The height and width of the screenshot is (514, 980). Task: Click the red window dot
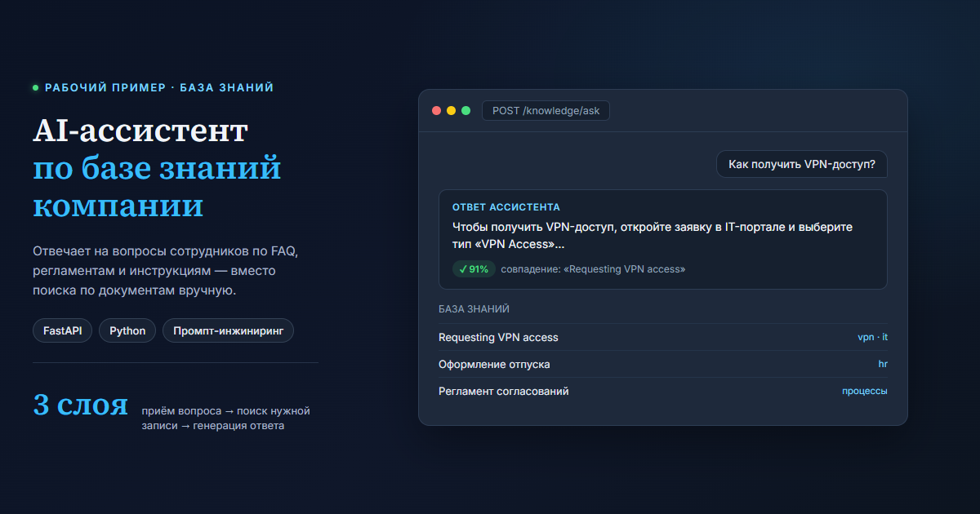[x=437, y=111]
